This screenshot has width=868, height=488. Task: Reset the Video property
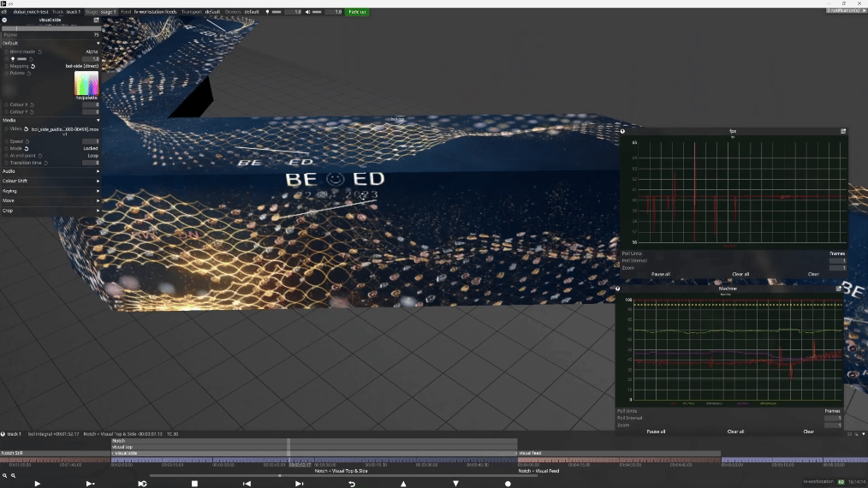tap(26, 129)
